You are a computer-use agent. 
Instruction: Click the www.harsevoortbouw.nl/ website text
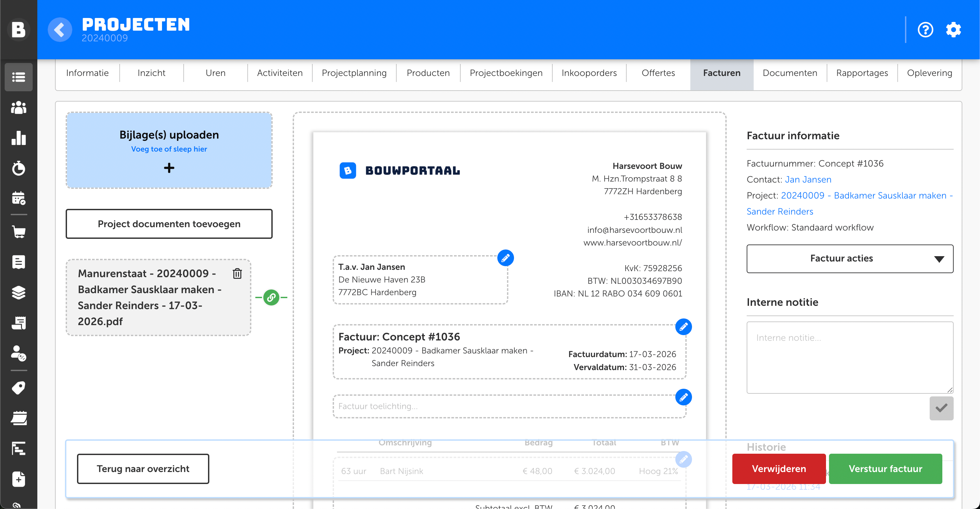click(633, 243)
